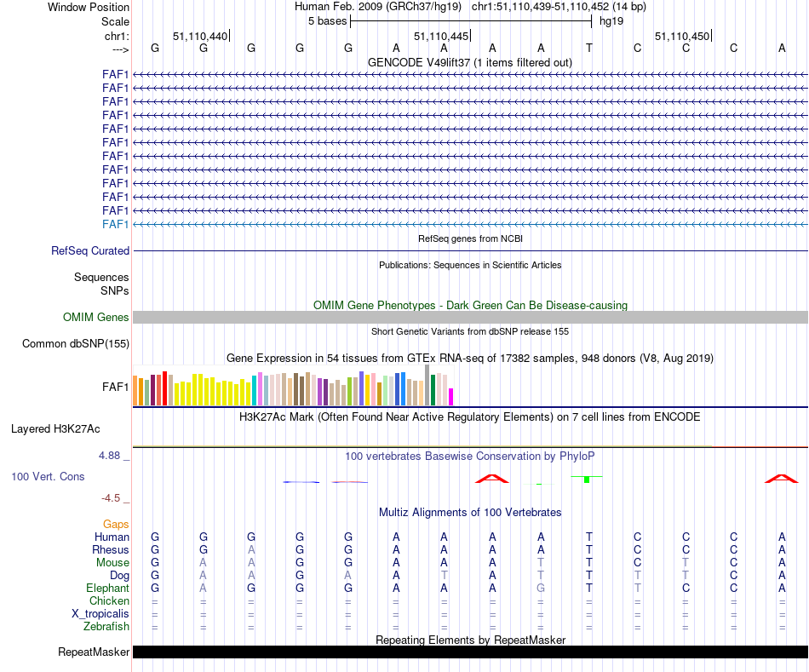Screen dimensions: 809x672
Task: Select the X_tropicalis alignment row label
Action: tap(100, 614)
